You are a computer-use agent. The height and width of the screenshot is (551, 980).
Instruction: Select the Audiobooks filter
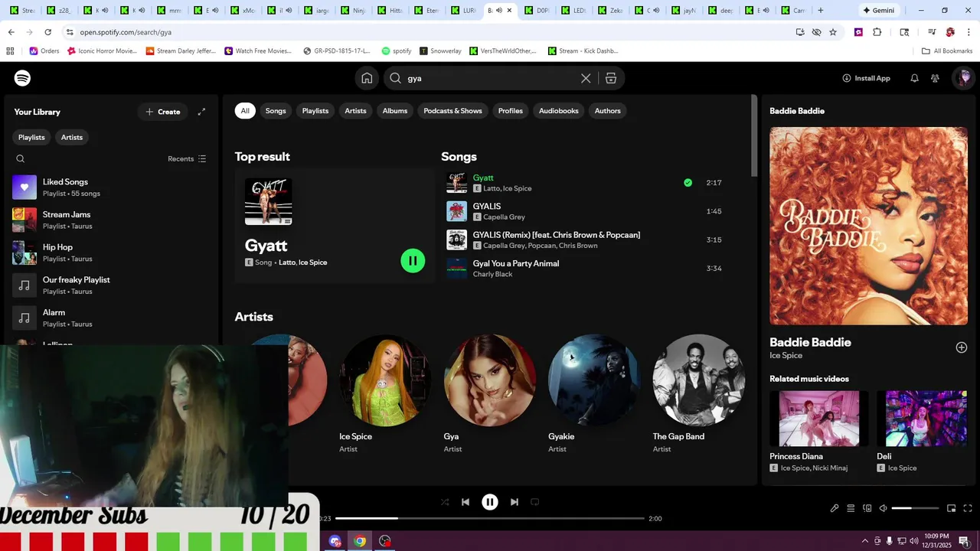pos(559,111)
